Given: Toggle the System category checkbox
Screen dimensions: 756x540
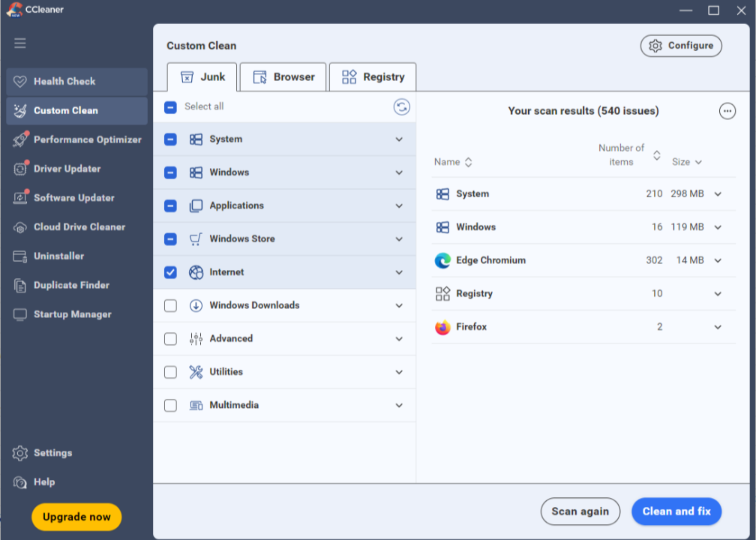Looking at the screenshot, I should 170,139.
